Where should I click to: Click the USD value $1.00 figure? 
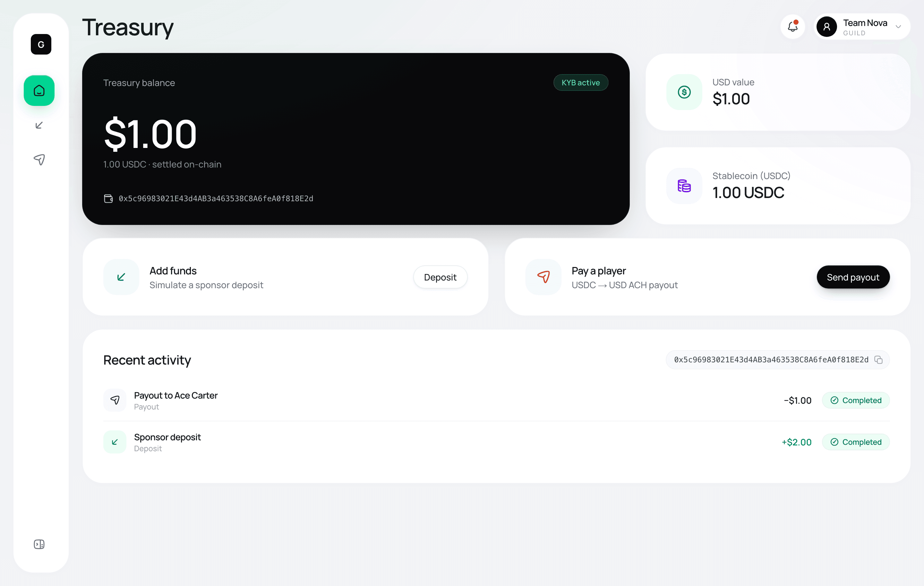[731, 99]
